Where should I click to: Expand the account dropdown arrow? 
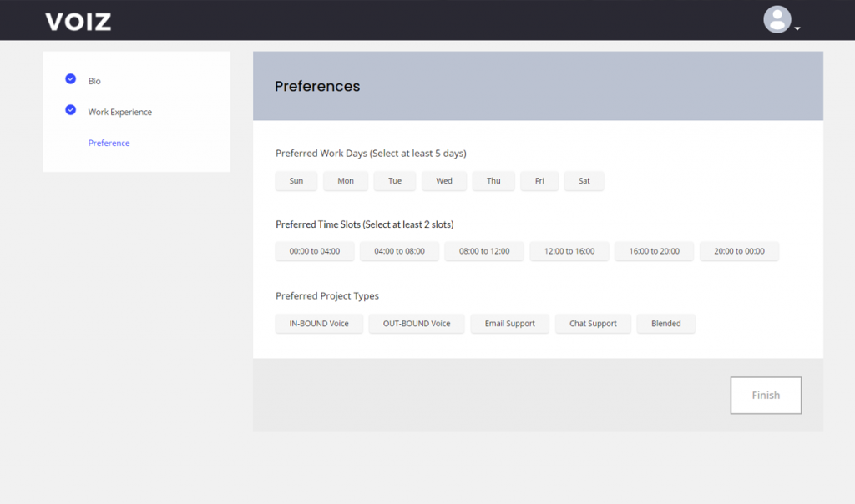click(x=797, y=28)
